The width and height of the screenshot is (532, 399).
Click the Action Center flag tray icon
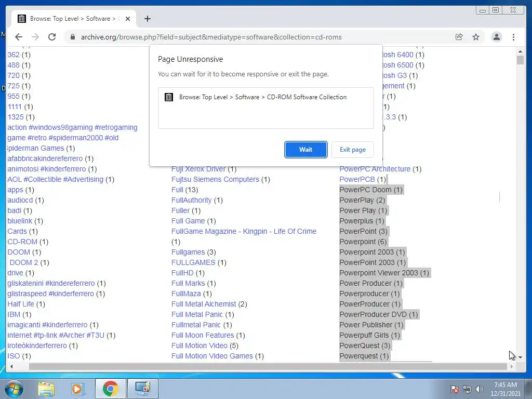pyautogui.click(x=455, y=389)
